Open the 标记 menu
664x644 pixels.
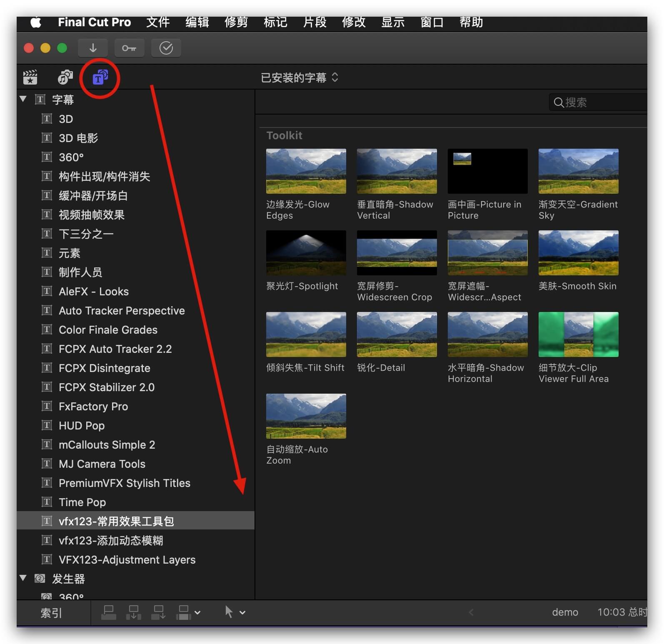275,22
